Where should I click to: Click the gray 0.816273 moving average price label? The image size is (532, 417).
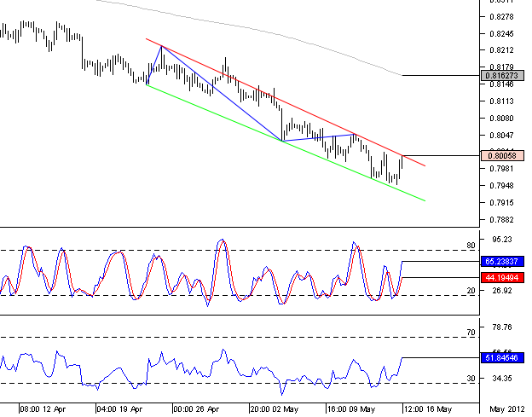(502, 75)
